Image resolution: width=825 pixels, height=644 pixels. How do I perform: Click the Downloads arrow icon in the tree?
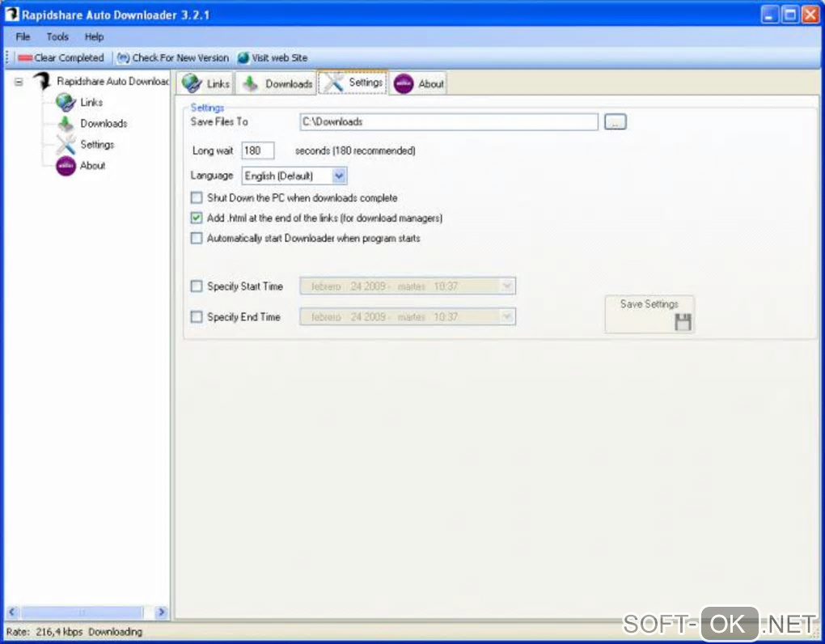66,124
